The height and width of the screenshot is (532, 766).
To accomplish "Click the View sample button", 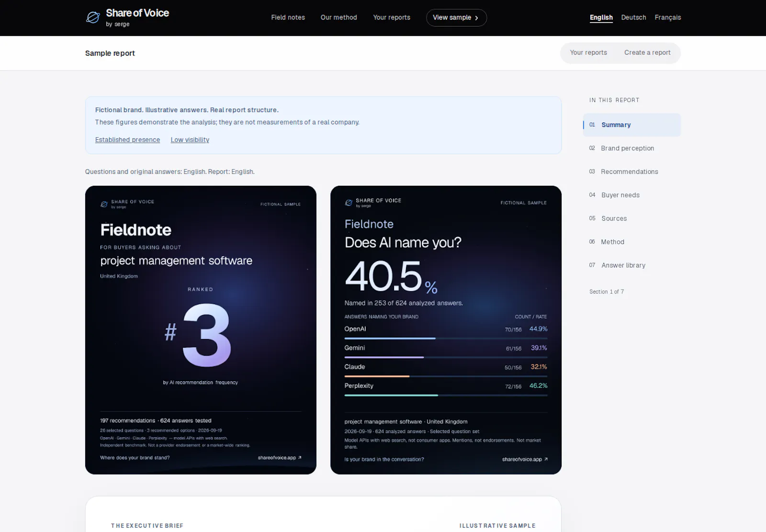I will [x=456, y=18].
